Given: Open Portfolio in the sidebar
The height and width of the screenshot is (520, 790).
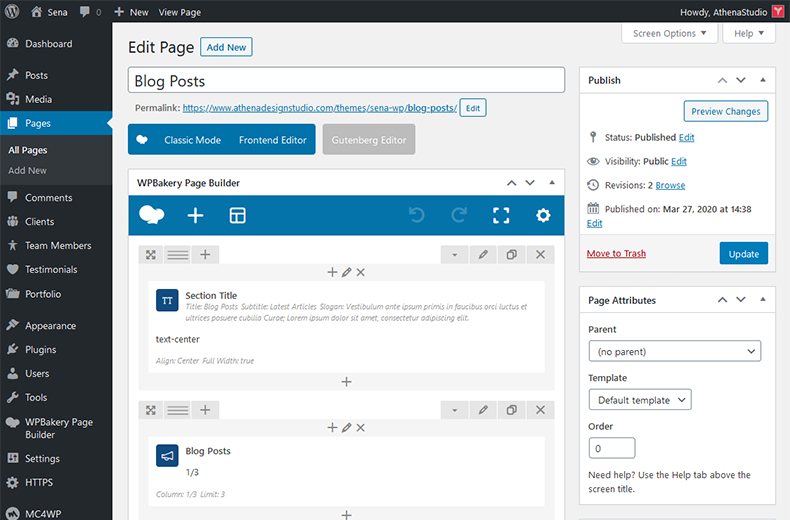Looking at the screenshot, I should point(43,294).
